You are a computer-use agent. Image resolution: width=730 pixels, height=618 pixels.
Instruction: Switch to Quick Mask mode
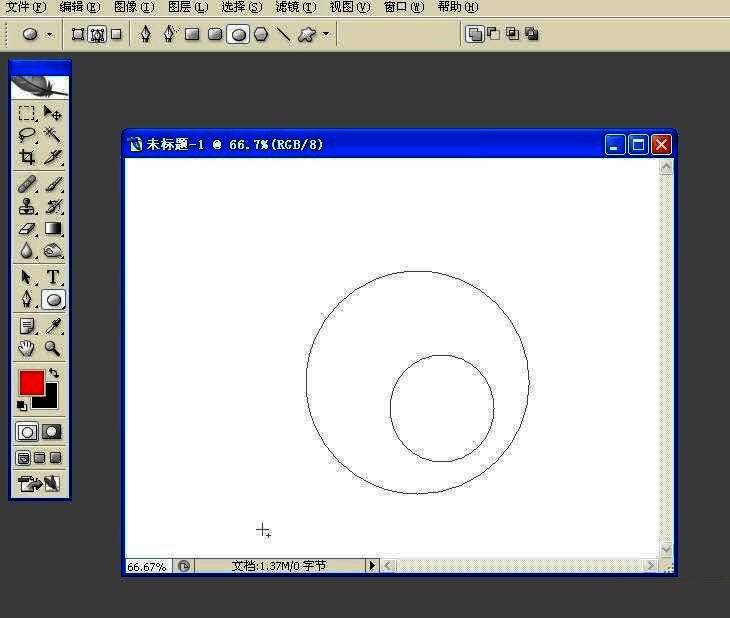point(52,432)
